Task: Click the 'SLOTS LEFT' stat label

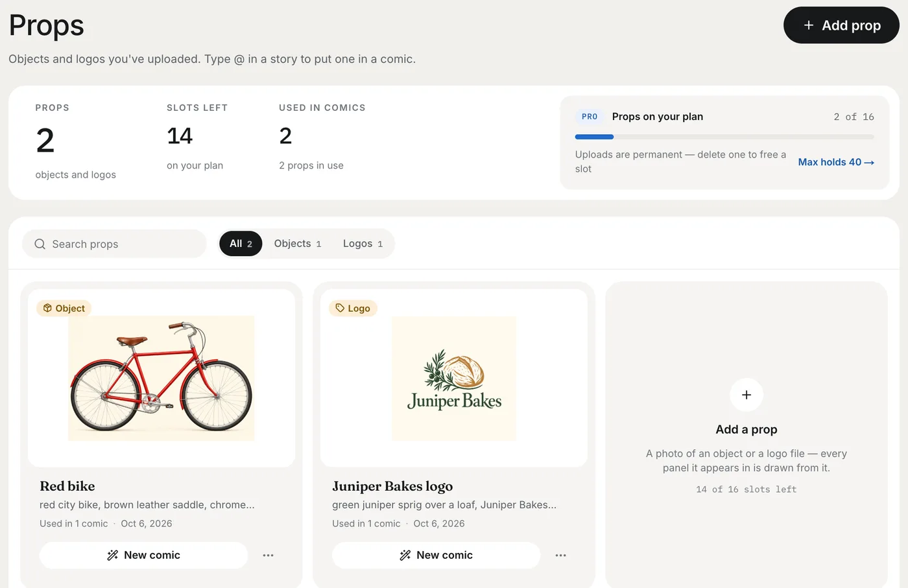Action: click(x=197, y=108)
